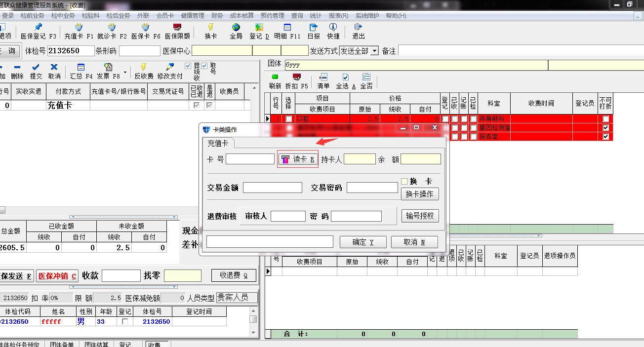Click the 交易密码 input field
This screenshot has height=347, width=644.
click(372, 188)
